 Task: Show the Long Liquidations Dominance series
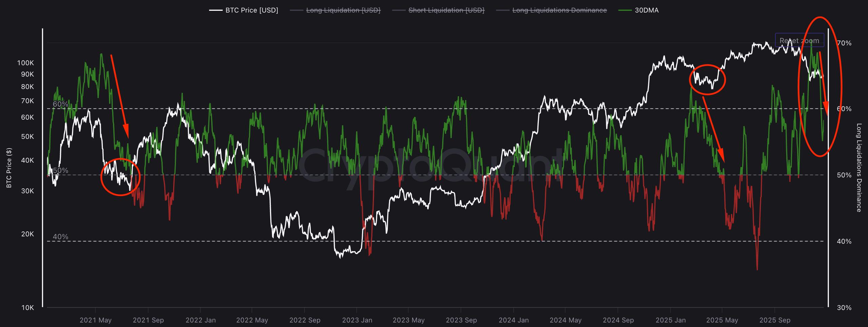pos(559,10)
